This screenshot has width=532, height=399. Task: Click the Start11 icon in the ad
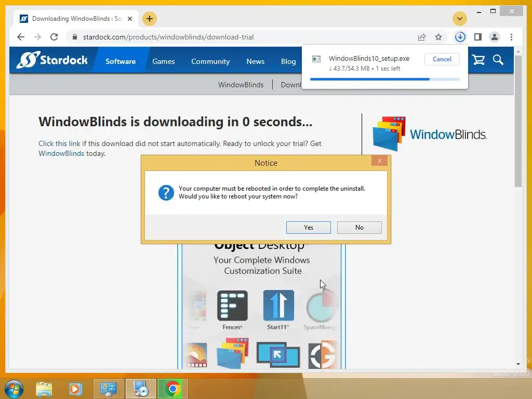[x=278, y=305]
